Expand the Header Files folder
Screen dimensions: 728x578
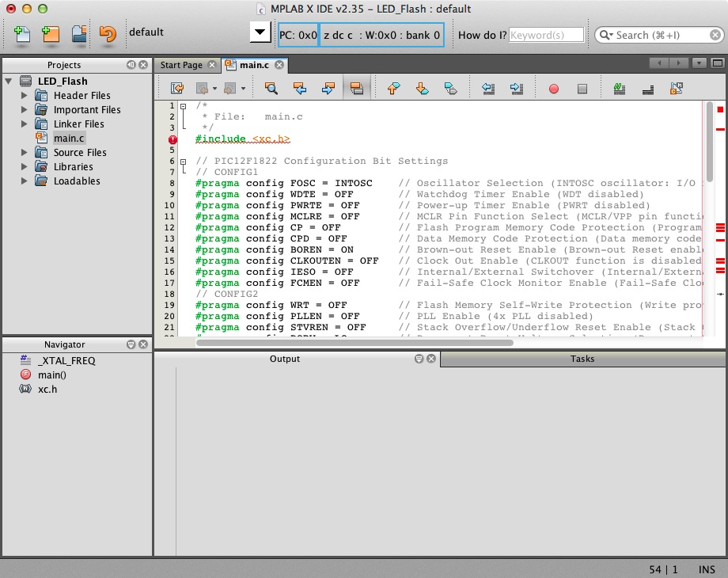25,96
